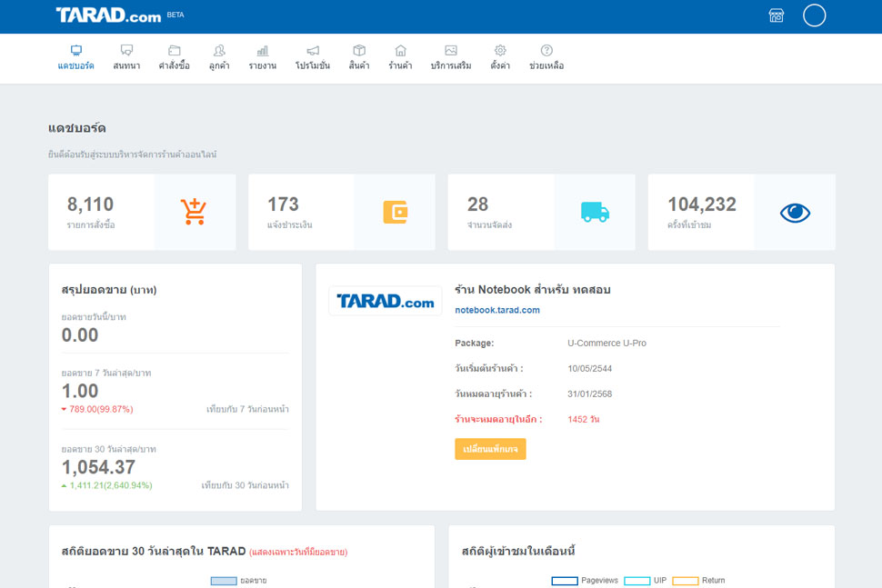The height and width of the screenshot is (588, 882).
Task: Select the บริการเสริม menu label
Action: (x=451, y=65)
